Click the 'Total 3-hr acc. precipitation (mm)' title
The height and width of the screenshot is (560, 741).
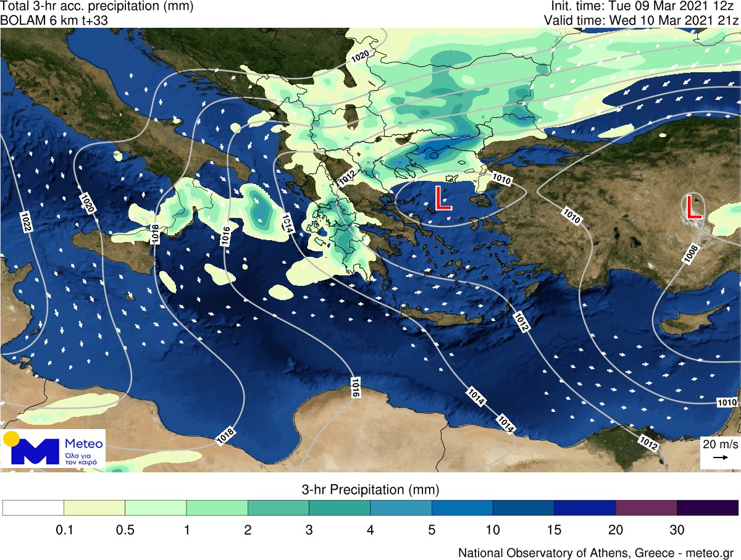click(x=97, y=7)
